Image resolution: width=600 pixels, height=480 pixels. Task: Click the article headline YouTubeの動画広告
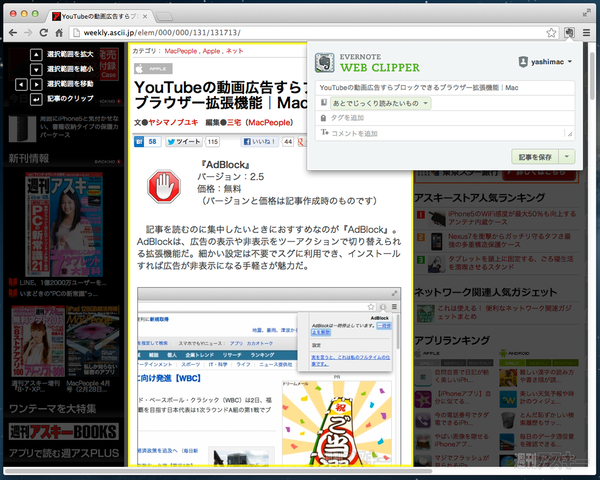point(220,95)
